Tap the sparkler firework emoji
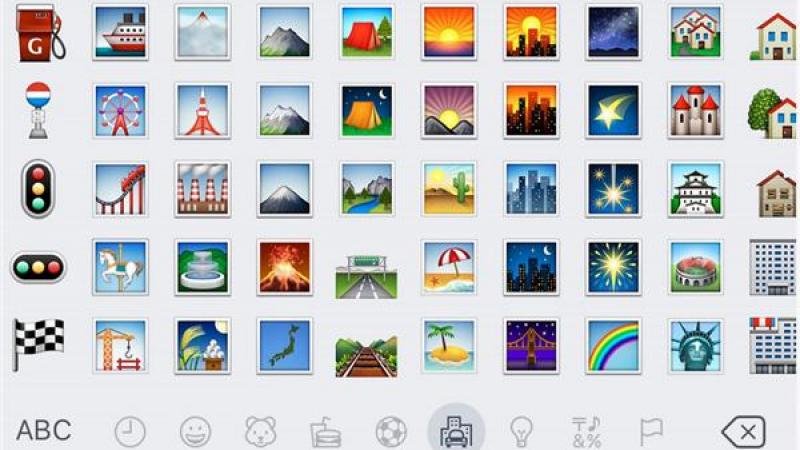The image size is (800, 450). click(613, 189)
